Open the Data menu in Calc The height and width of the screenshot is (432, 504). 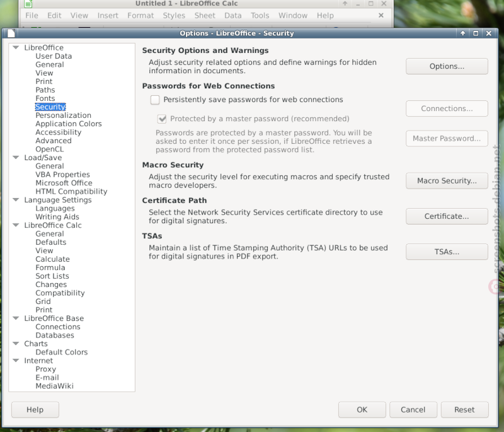pos(232,15)
